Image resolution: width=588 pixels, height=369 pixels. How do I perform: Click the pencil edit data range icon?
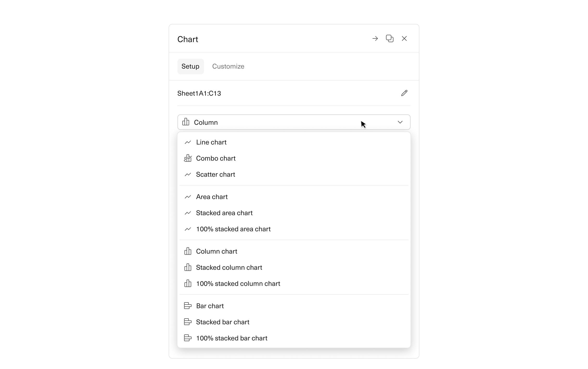(x=404, y=93)
